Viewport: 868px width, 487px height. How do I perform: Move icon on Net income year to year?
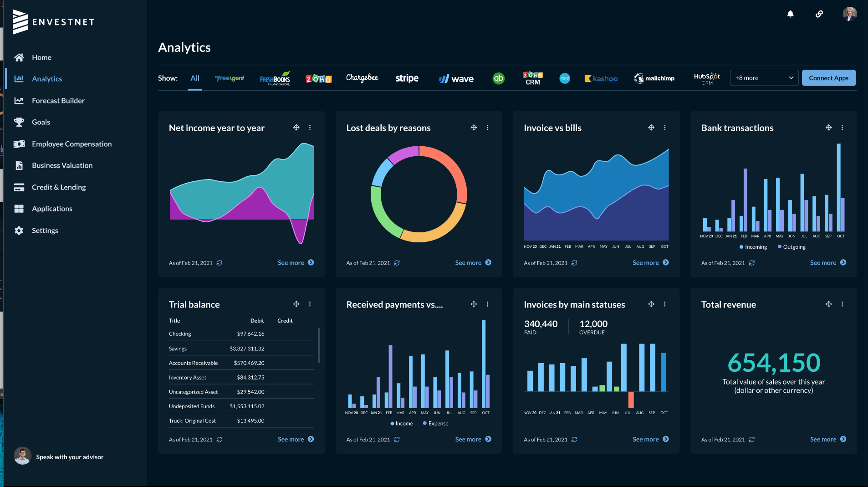(x=296, y=128)
